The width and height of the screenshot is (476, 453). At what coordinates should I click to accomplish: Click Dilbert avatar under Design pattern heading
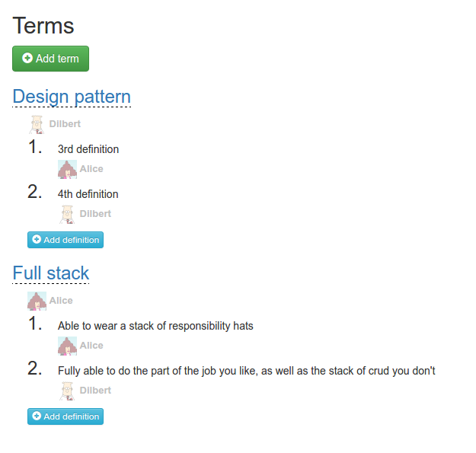click(x=37, y=124)
